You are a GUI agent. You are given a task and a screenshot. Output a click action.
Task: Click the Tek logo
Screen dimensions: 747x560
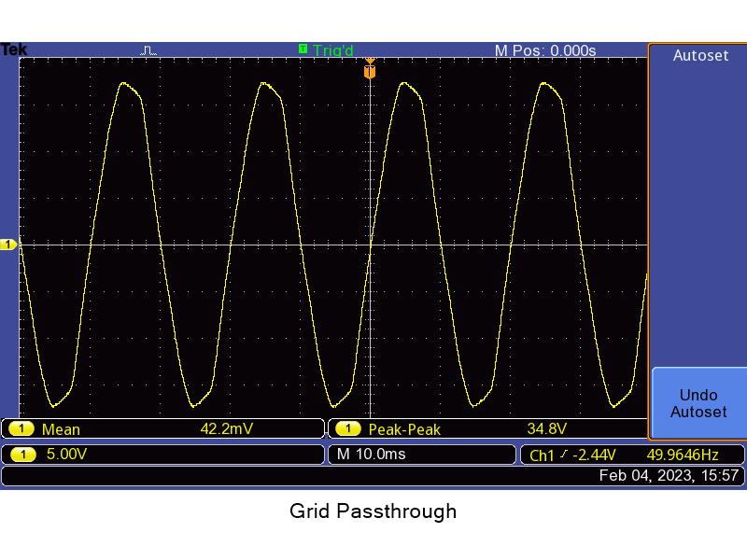pyautogui.click(x=14, y=49)
